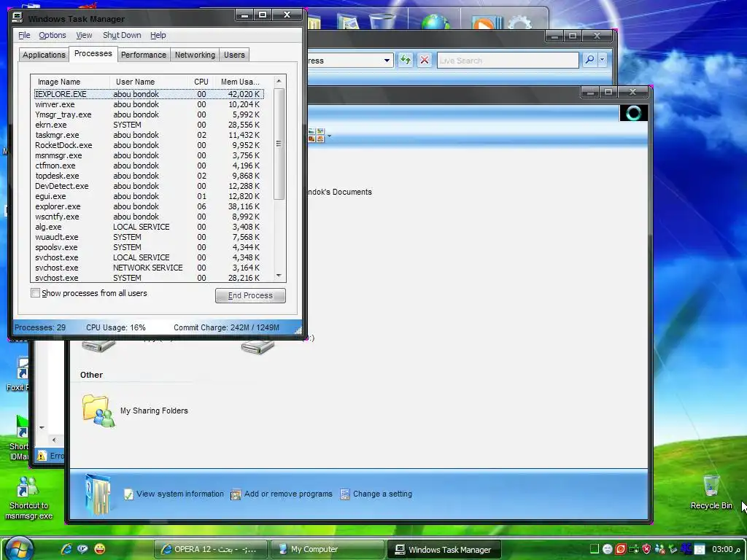Open the Options menu in Task Manager
The height and width of the screenshot is (560, 747).
click(x=53, y=35)
